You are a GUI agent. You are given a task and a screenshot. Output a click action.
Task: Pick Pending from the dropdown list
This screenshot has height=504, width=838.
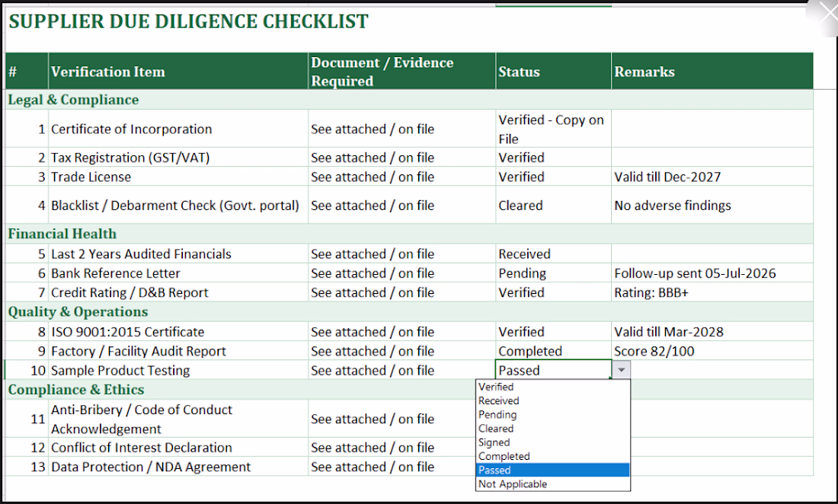(x=552, y=414)
